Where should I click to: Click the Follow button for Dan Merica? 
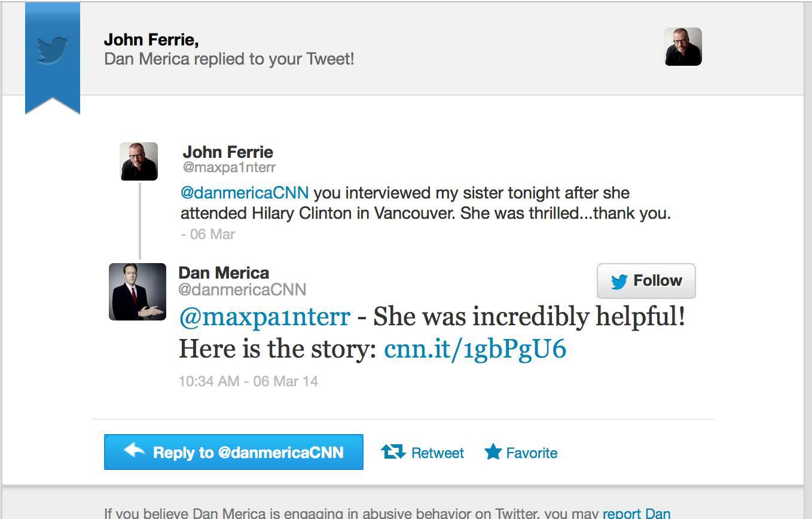(x=646, y=280)
